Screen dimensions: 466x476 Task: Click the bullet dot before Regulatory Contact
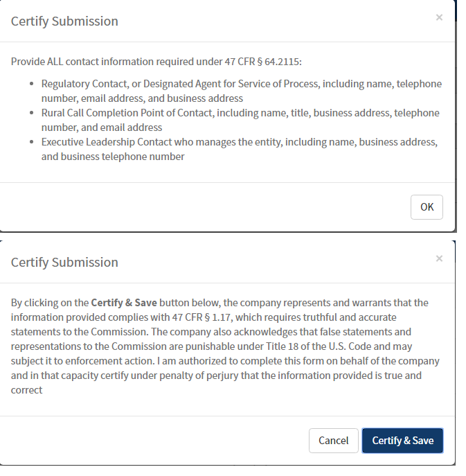34,84
